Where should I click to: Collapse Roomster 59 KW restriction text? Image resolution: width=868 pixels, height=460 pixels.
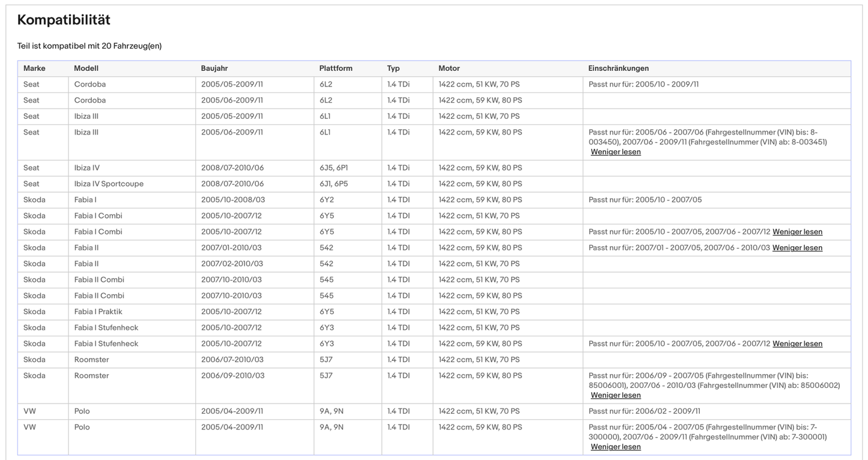pos(615,395)
